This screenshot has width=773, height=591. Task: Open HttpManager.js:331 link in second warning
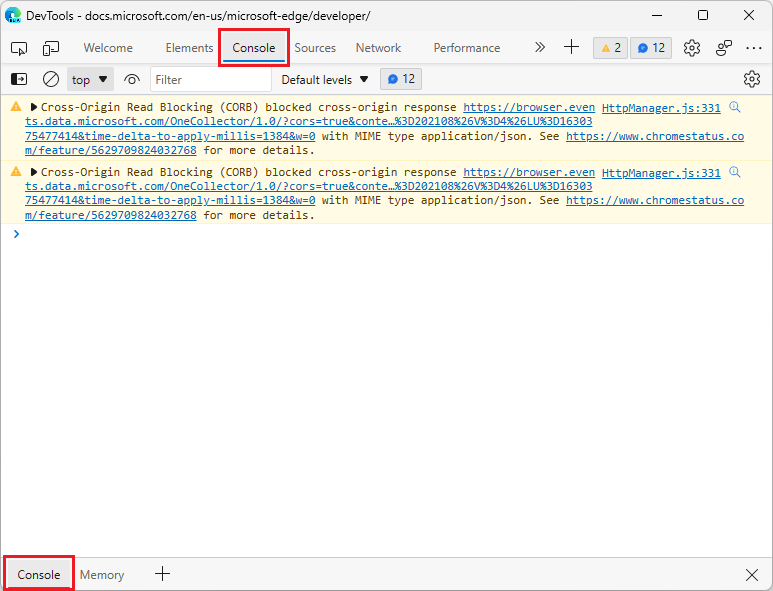661,173
